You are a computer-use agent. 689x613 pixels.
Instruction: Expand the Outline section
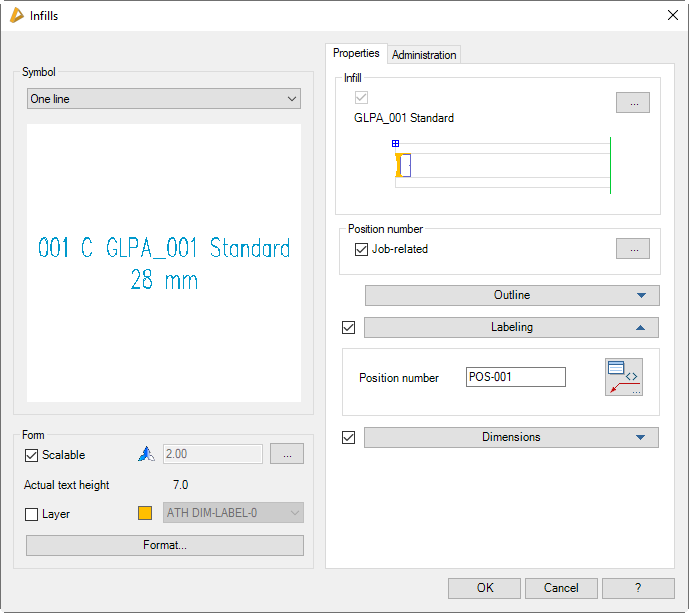pyautogui.click(x=512, y=295)
